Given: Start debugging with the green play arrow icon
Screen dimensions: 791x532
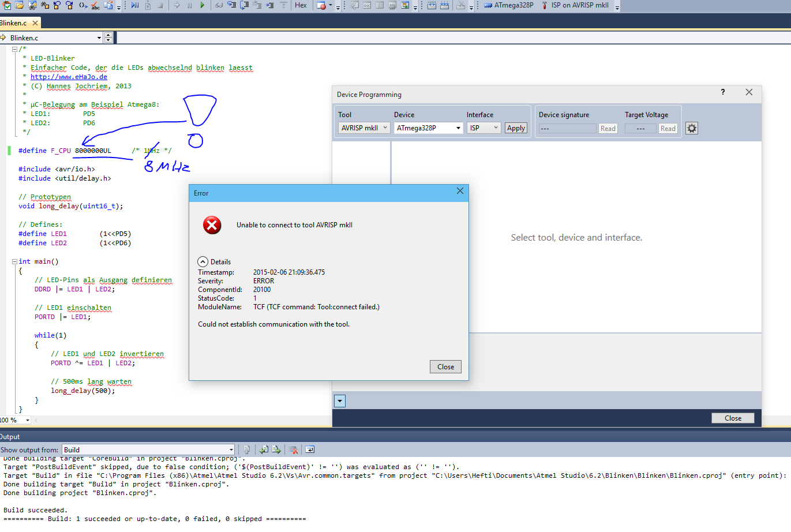Looking at the screenshot, I should coord(203,6).
